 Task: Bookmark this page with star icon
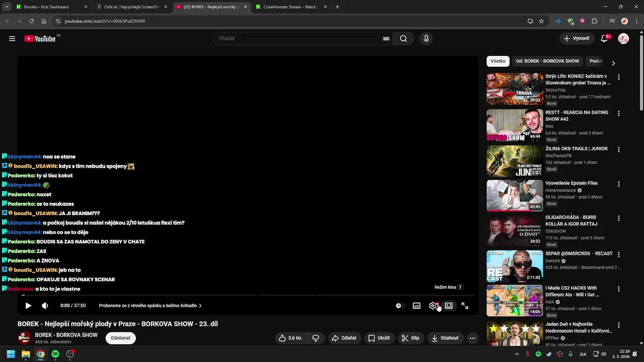click(541, 21)
